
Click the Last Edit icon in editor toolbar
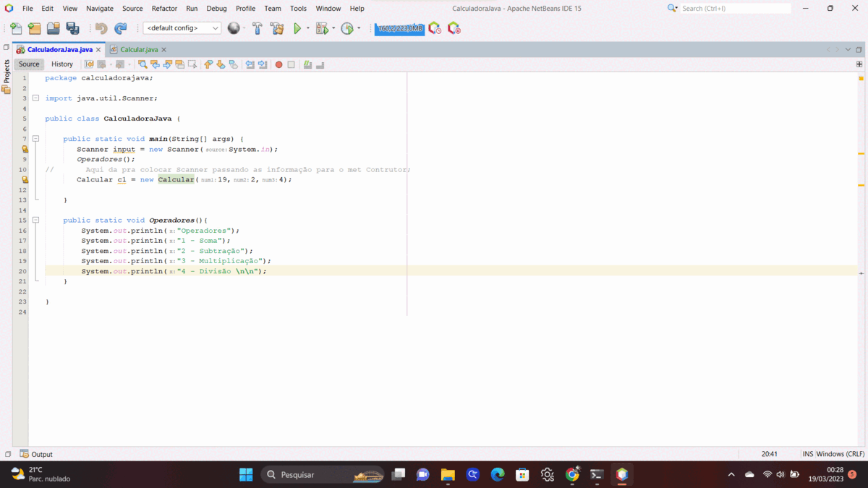tap(90, 64)
